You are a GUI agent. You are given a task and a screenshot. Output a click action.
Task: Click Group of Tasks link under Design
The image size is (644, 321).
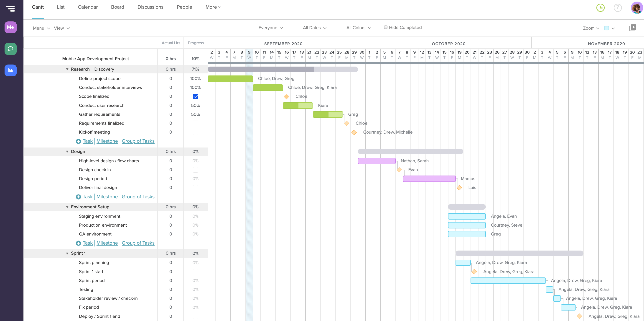tap(138, 197)
